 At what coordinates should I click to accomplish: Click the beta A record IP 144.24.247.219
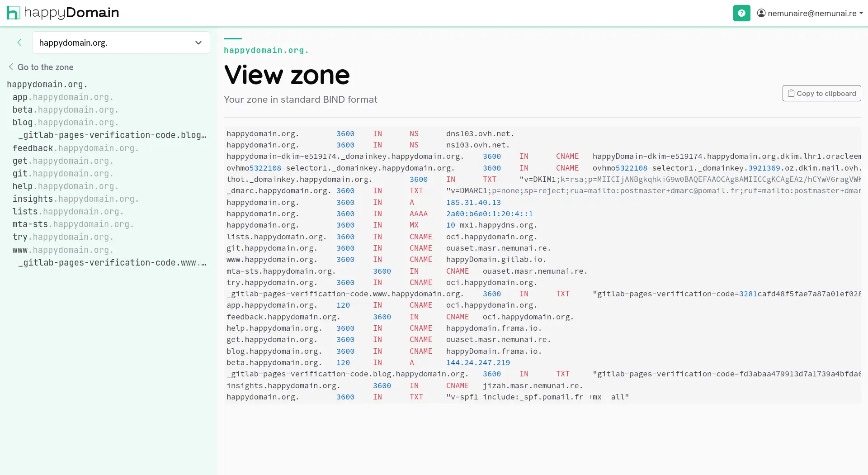478,362
